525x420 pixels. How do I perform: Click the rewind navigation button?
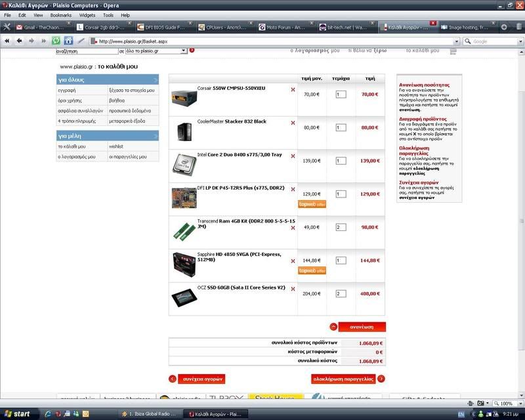[7, 41]
